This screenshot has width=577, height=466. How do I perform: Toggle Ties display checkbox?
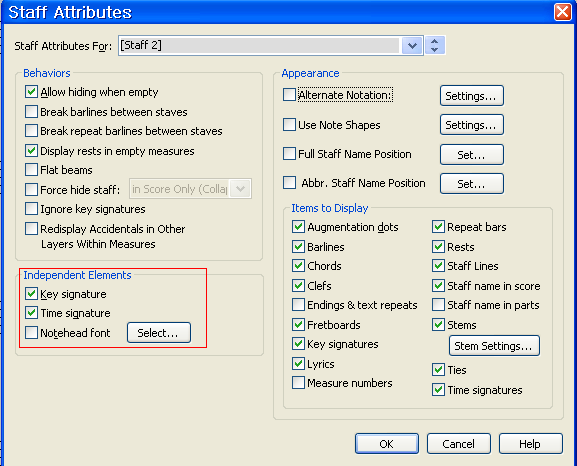click(x=438, y=370)
